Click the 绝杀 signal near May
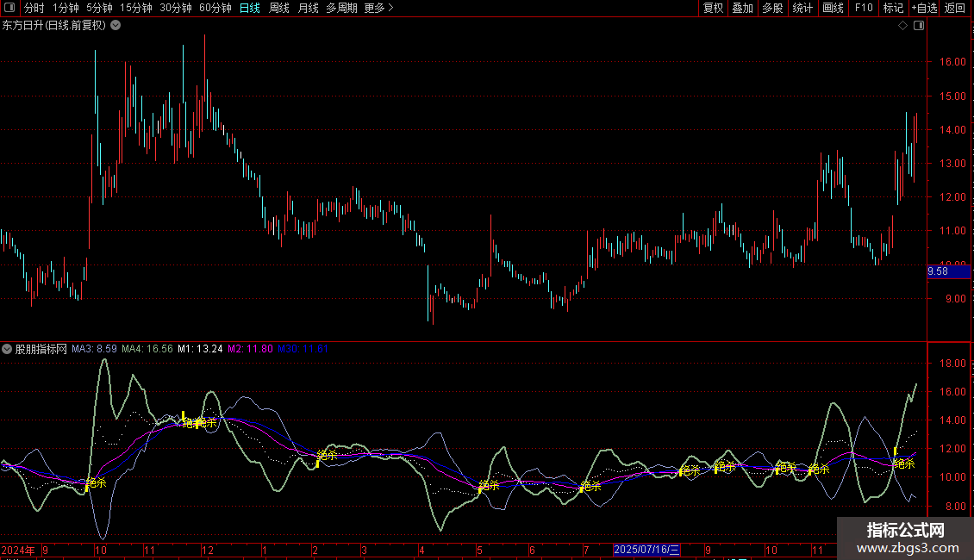974x560 pixels. pos(489,485)
